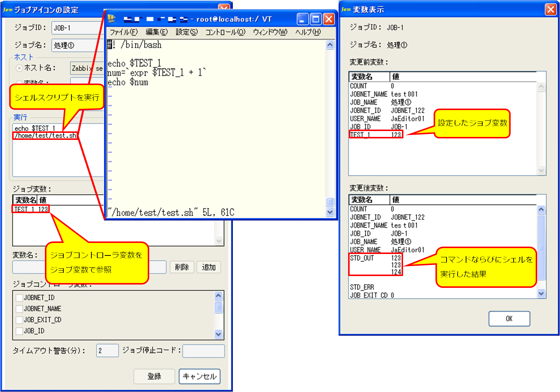560x392 pixels.
Task: Click the キャンセル button
Action: 200,376
